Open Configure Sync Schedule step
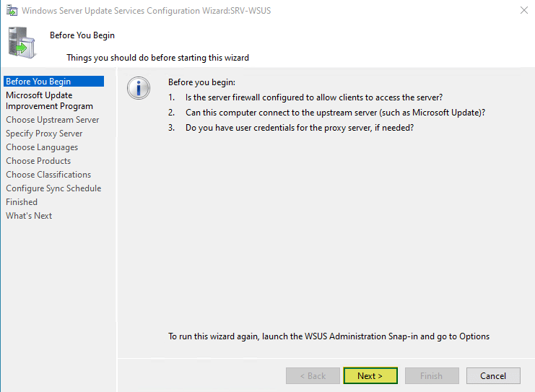The width and height of the screenshot is (535, 392). tap(53, 188)
